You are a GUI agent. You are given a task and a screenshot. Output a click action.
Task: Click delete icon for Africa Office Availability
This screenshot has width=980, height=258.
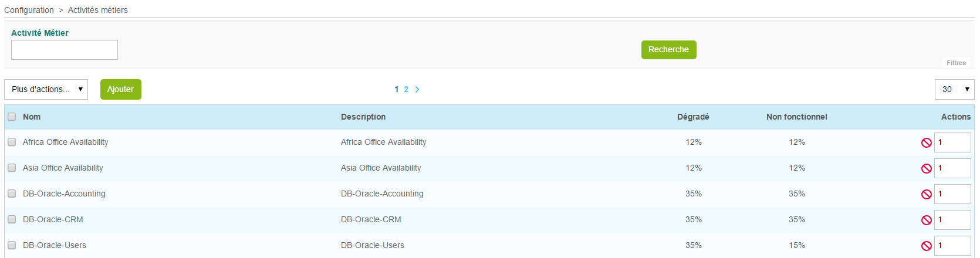(x=926, y=142)
